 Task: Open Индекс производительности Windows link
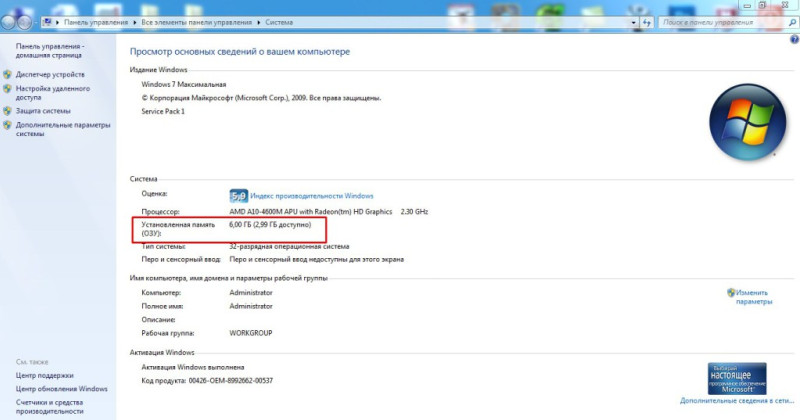point(312,196)
